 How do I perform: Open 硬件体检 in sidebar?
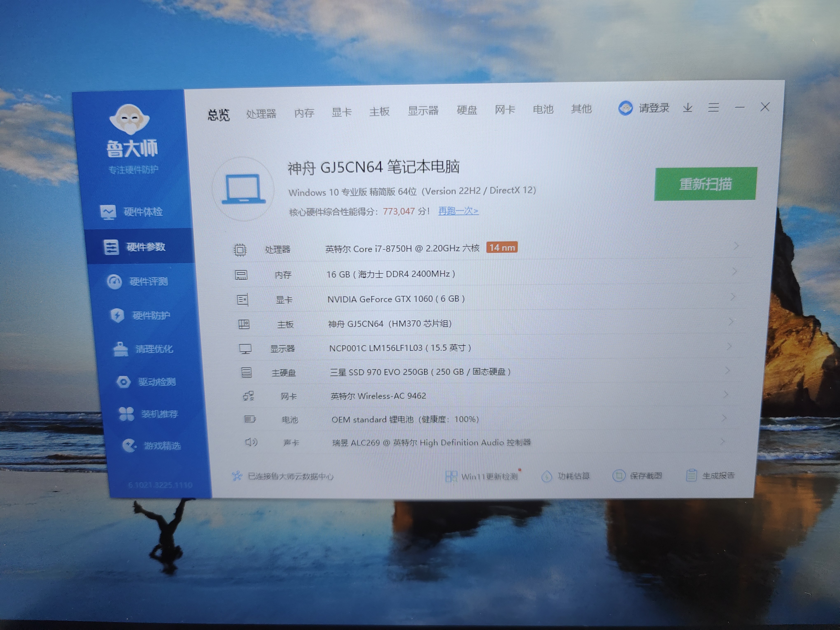(x=132, y=212)
